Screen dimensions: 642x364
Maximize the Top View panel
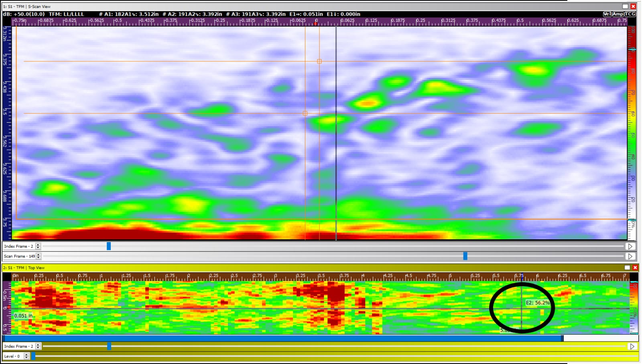(x=627, y=267)
